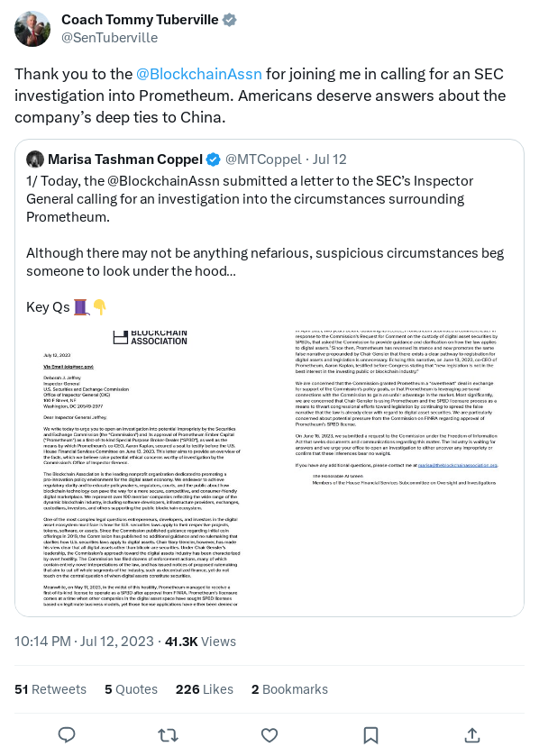Screen dimensions: 539x756
Task: Click the repost arrows icon
Action: point(169,735)
